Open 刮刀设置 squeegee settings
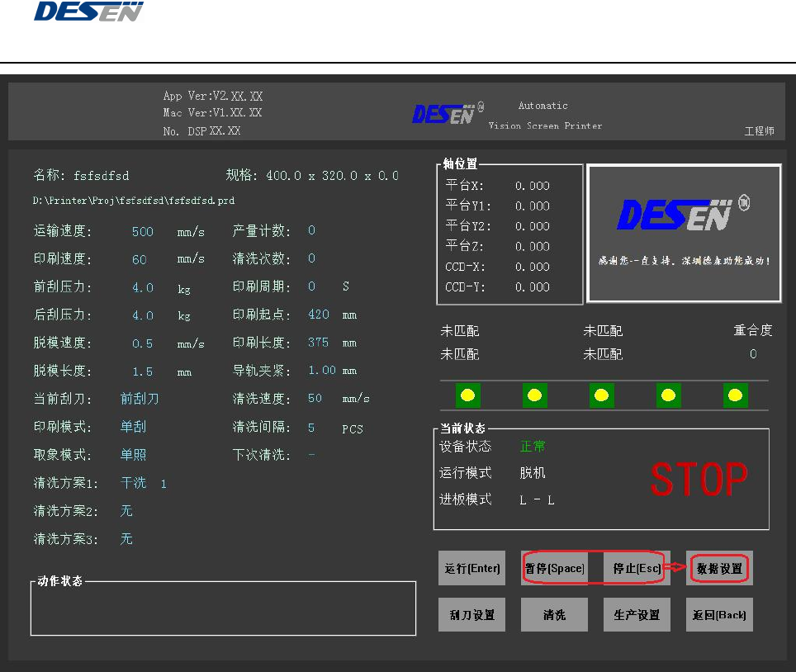This screenshot has height=672, width=796. [x=471, y=615]
